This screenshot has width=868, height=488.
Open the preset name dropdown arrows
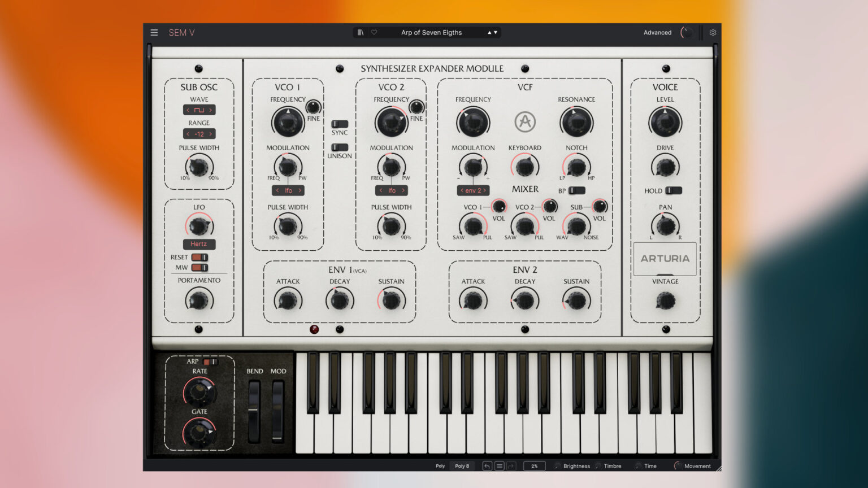click(x=492, y=32)
